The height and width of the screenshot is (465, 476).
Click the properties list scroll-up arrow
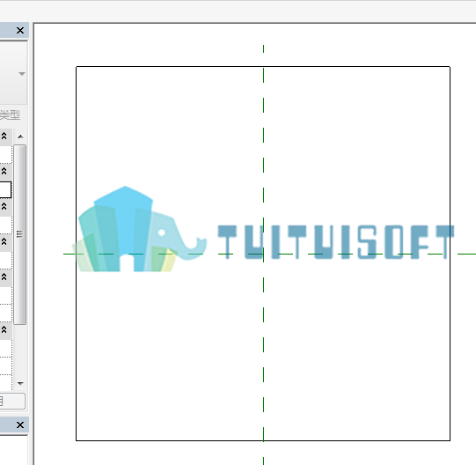[20, 137]
